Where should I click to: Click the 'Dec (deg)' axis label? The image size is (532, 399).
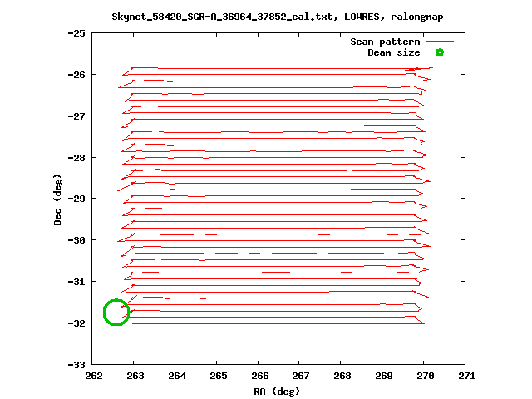coord(57,199)
